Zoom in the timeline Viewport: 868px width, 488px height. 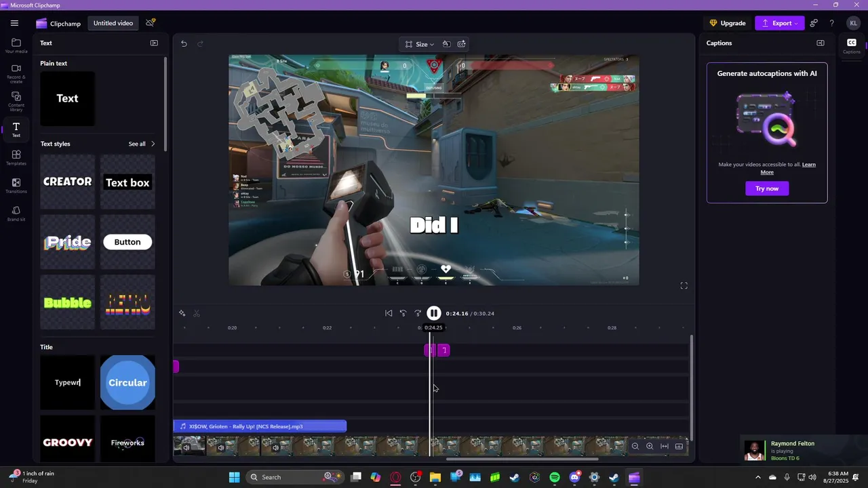click(650, 446)
